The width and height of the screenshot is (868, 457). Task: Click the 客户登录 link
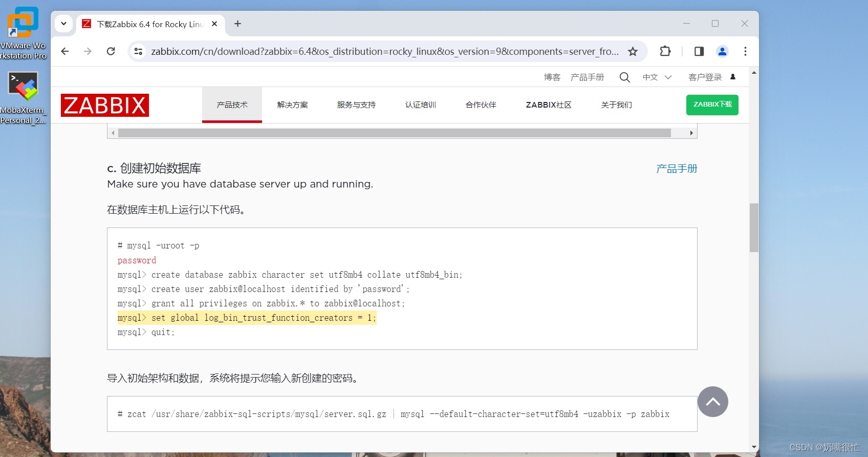click(x=705, y=77)
